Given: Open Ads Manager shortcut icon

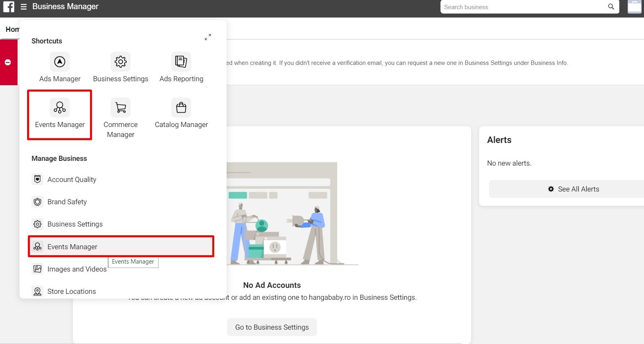Looking at the screenshot, I should pos(60,62).
